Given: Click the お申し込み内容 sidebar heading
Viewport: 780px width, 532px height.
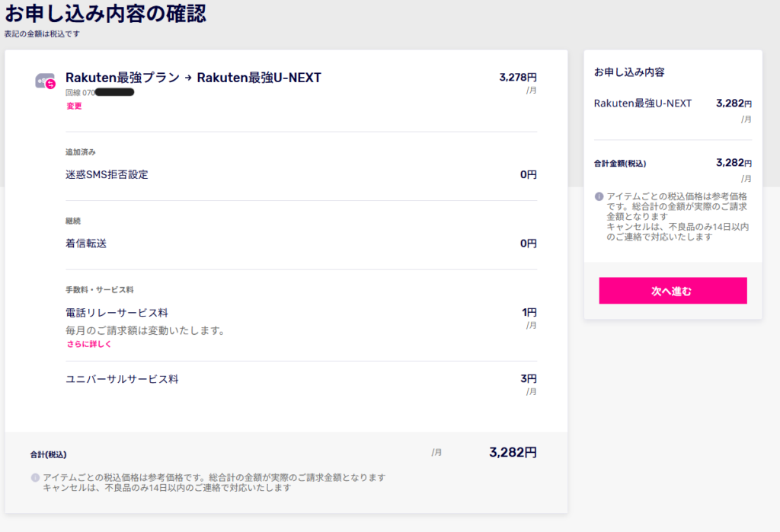Looking at the screenshot, I should point(629,72).
